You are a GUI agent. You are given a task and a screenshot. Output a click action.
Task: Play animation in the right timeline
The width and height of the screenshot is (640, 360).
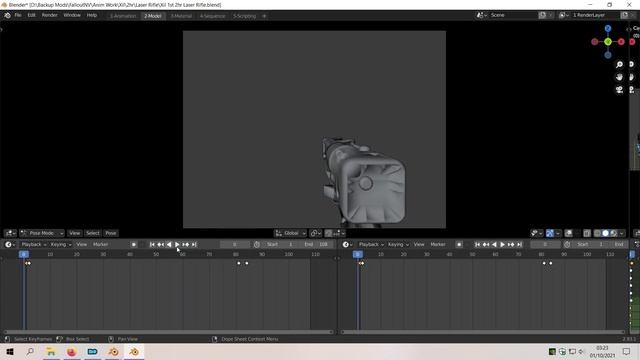502,244
